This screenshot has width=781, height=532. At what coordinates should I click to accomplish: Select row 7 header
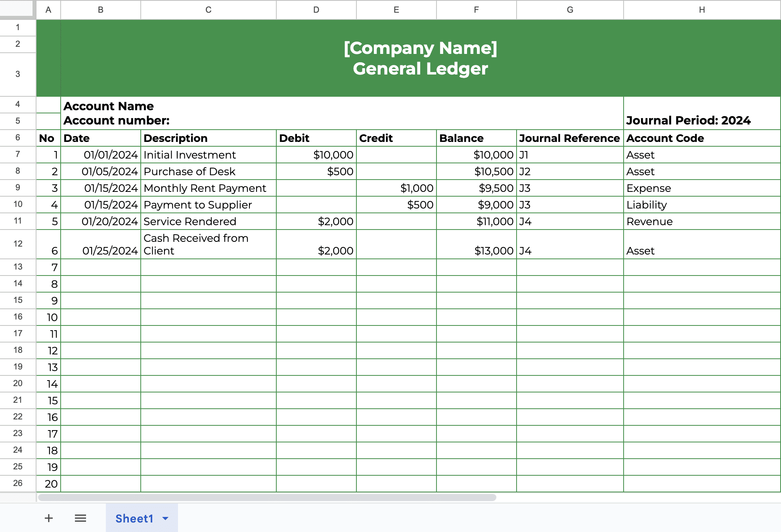point(18,155)
